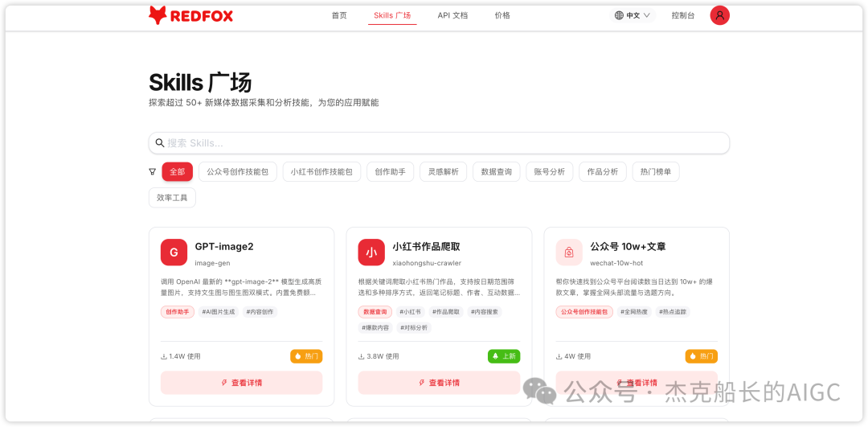This screenshot has height=427, width=868.
Task: Click the wechat-10w-hot identifier text
Action: [x=616, y=263]
